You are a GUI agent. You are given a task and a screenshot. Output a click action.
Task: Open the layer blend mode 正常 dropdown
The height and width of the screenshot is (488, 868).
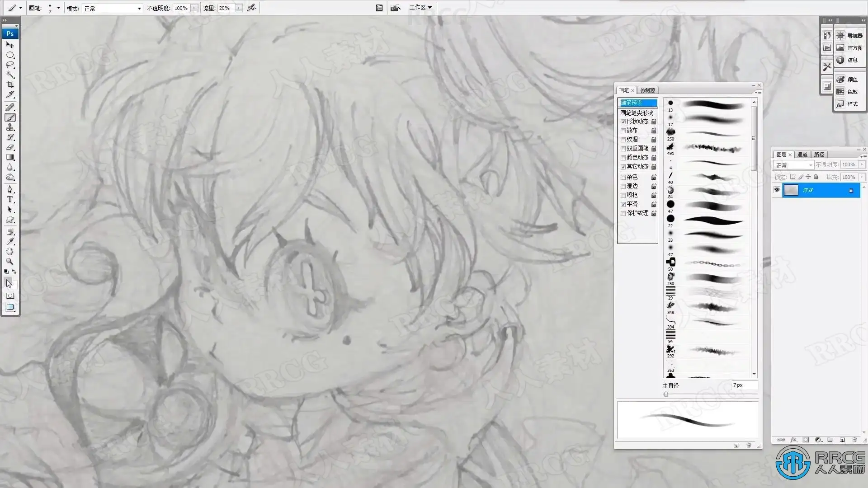click(x=793, y=165)
